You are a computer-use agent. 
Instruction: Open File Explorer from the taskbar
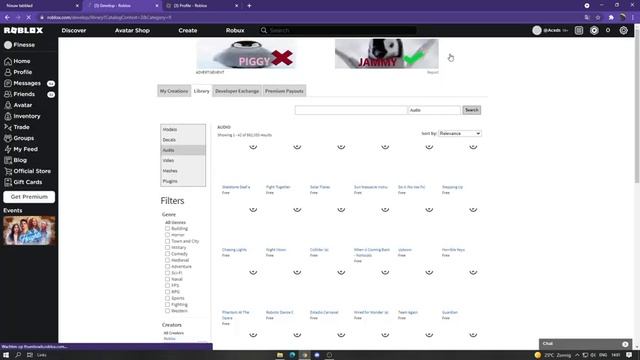click(x=280, y=355)
